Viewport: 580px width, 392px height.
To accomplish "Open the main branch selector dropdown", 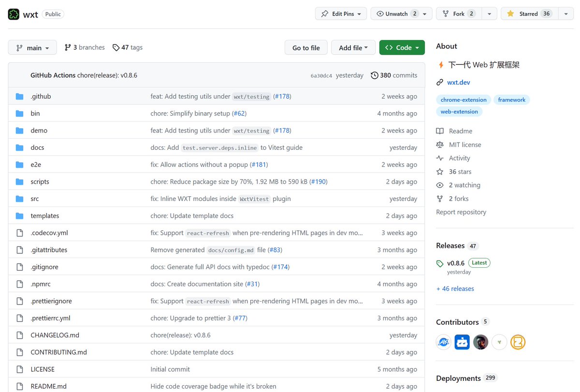I will pos(32,48).
